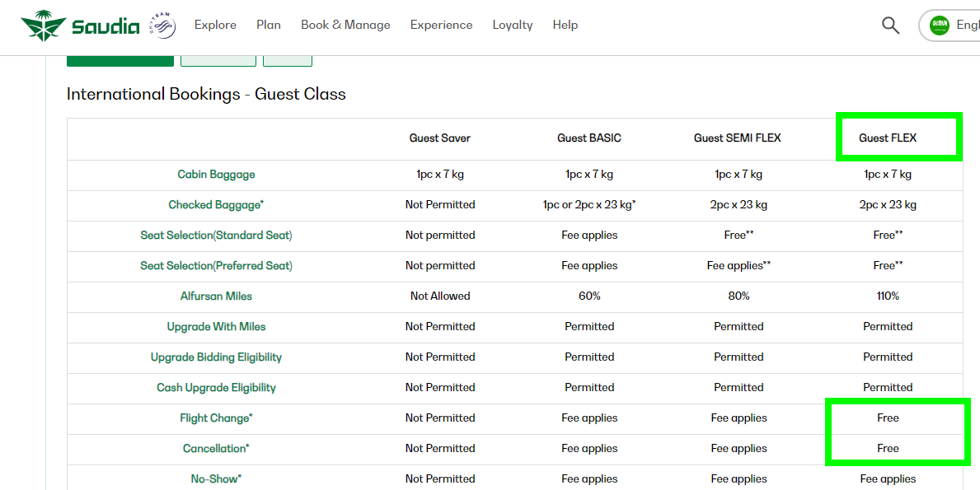The height and width of the screenshot is (490, 980).
Task: Click Guest FLEX Cancellation 'Free'
Action: tap(888, 449)
